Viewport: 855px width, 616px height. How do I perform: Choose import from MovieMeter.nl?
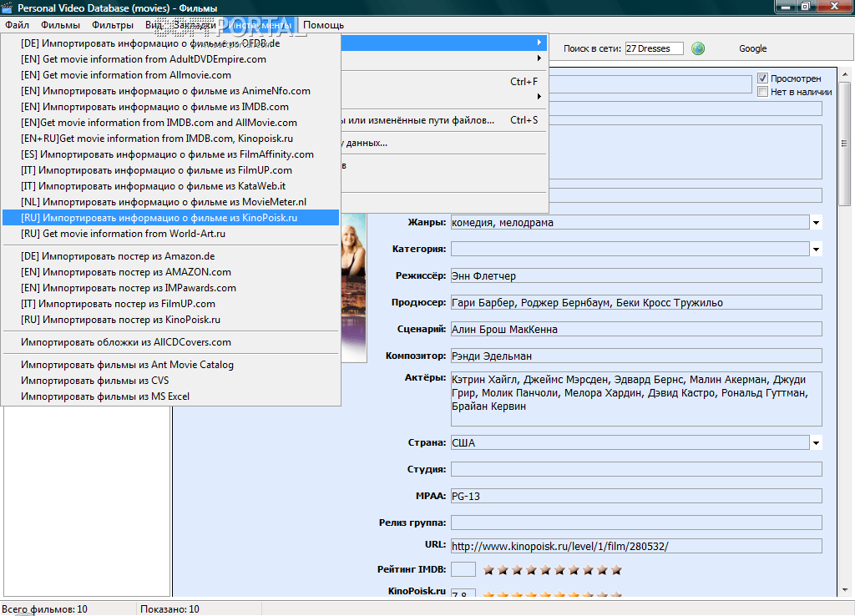[170, 202]
